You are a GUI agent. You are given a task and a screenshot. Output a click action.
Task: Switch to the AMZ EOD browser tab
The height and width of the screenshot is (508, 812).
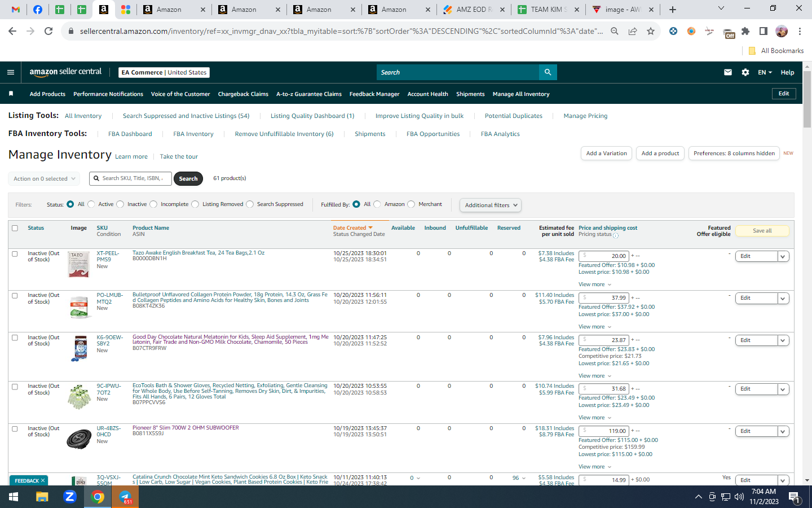click(474, 10)
